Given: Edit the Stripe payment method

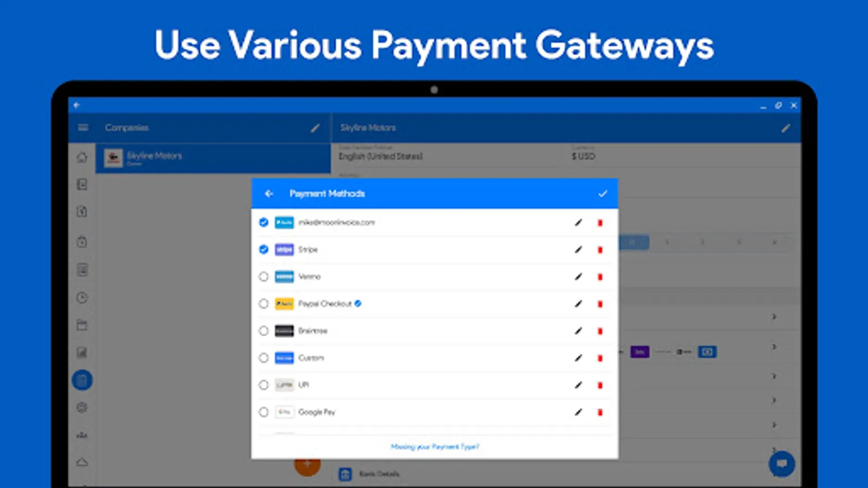Looking at the screenshot, I should (578, 249).
